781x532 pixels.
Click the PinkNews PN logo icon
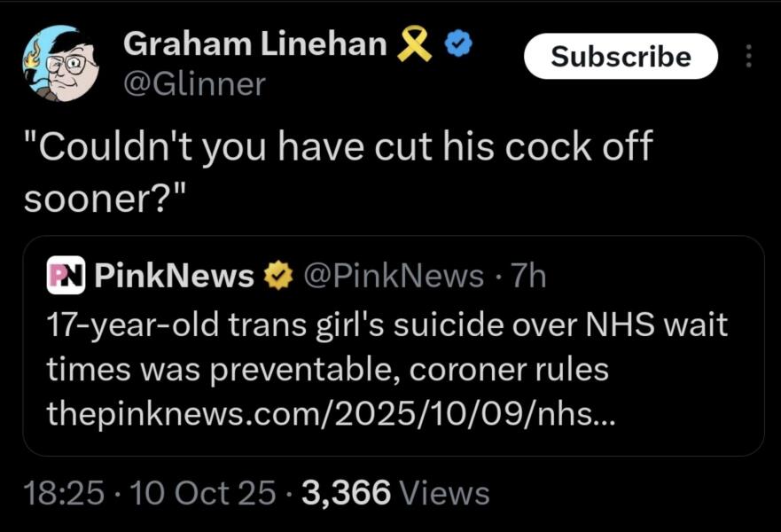[x=64, y=278]
